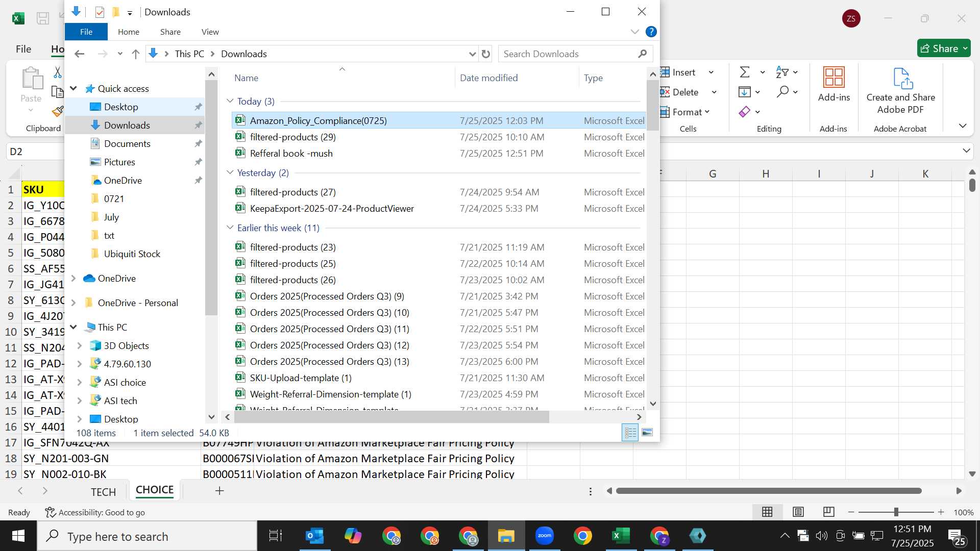
Task: Open the address bar history dropdown
Action: tap(472, 54)
